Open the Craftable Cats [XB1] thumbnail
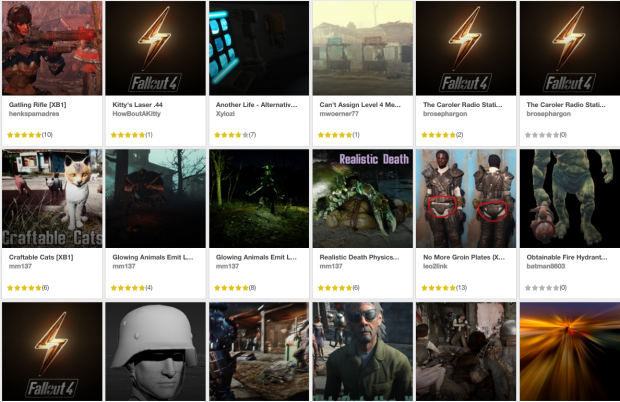 point(52,198)
